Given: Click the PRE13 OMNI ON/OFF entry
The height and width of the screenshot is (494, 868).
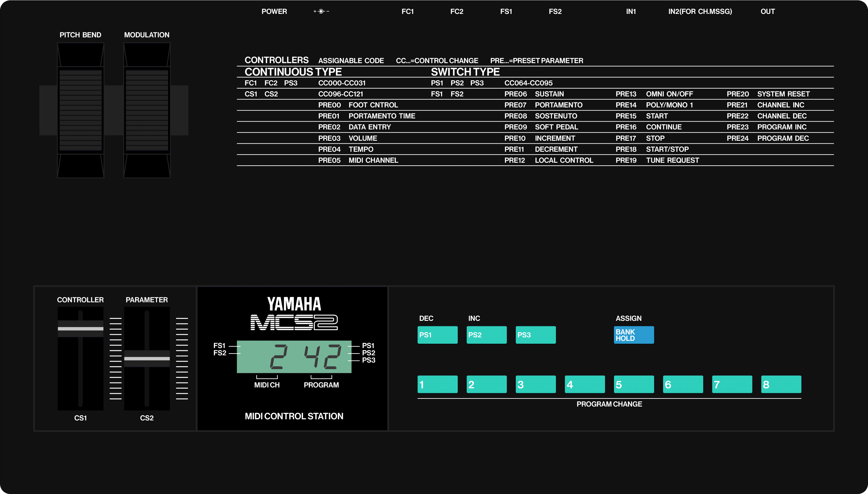Looking at the screenshot, I should pyautogui.click(x=654, y=94).
